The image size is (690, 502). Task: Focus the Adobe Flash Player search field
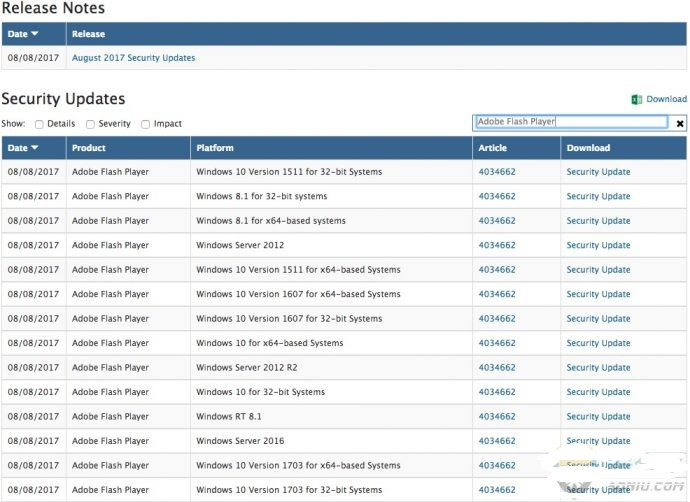point(570,122)
